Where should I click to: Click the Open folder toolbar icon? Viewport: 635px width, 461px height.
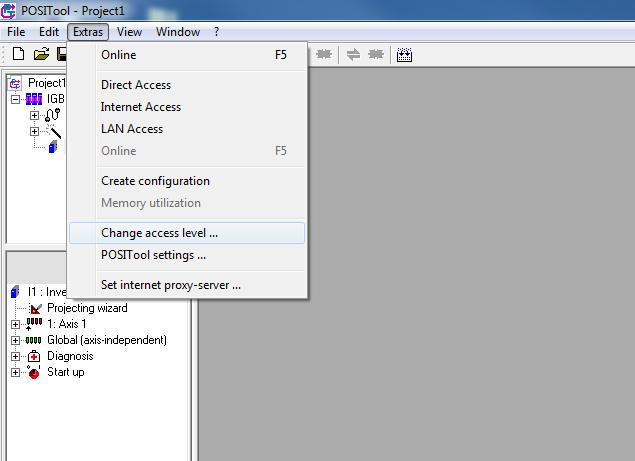41,54
